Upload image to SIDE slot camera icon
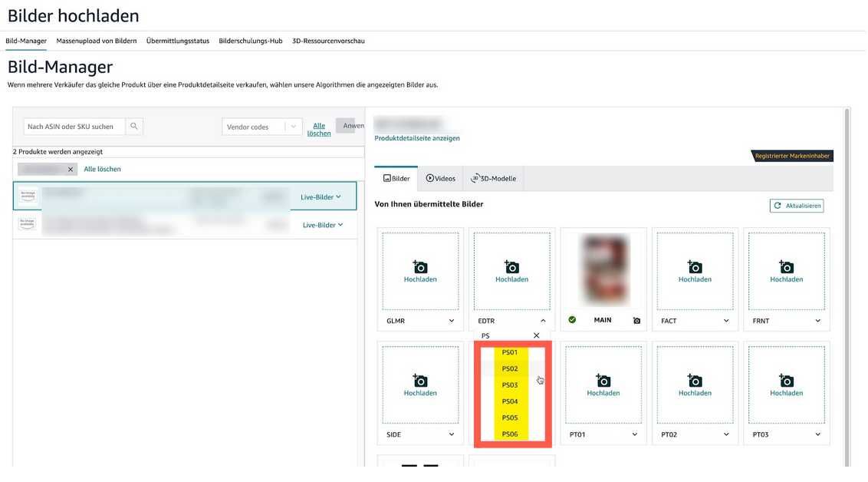The height and width of the screenshot is (482, 868). (420, 381)
